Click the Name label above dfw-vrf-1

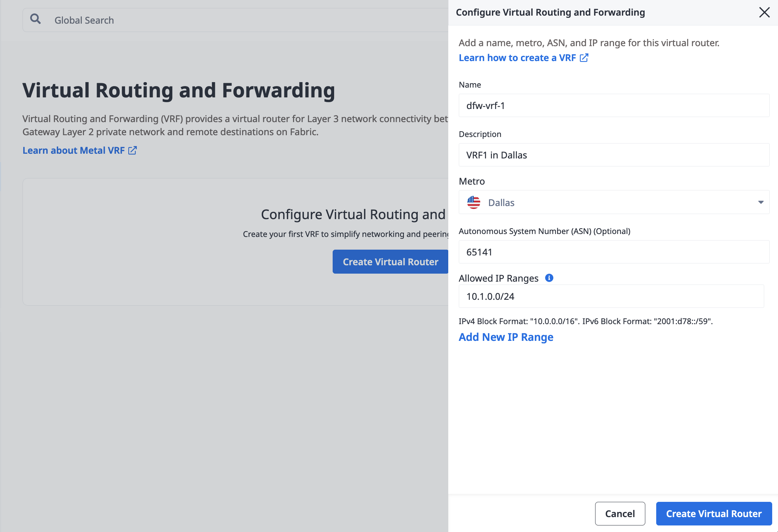(470, 85)
